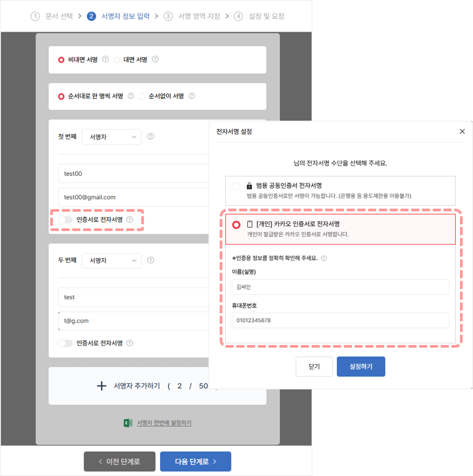This screenshot has height=476, width=473.
Task: Open the 첫 번째 서명자 role dropdown
Action: pos(112,137)
